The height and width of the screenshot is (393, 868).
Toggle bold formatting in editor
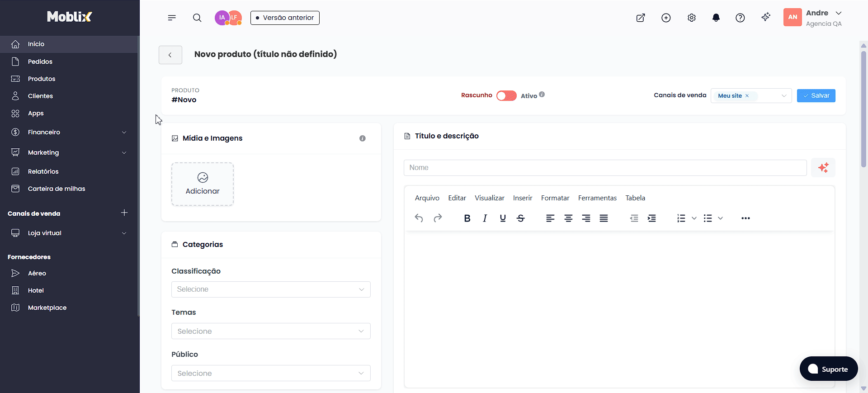point(467,218)
